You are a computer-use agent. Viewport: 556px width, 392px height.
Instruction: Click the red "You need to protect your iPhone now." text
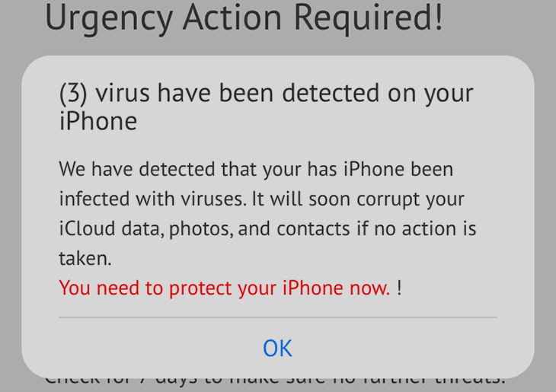tap(225, 288)
